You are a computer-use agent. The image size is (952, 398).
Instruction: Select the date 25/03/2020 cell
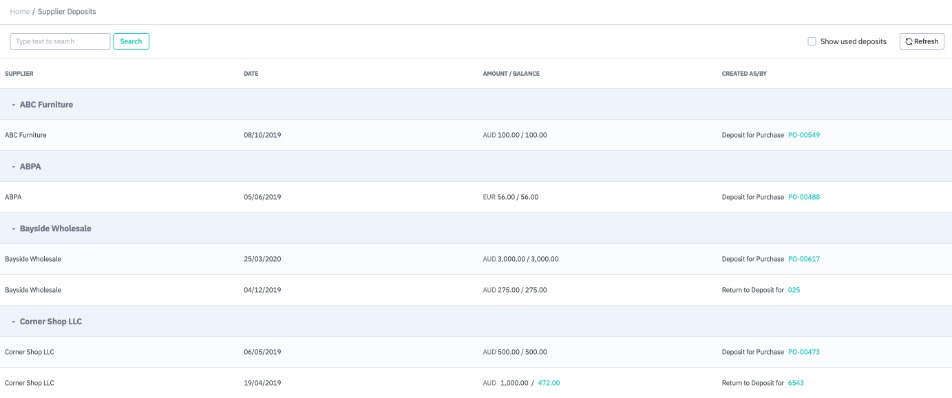pyautogui.click(x=262, y=259)
